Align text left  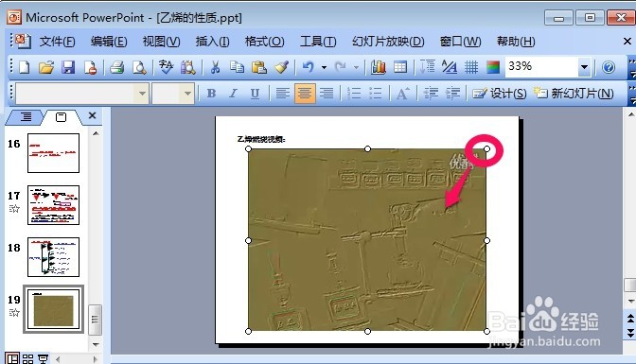point(282,94)
